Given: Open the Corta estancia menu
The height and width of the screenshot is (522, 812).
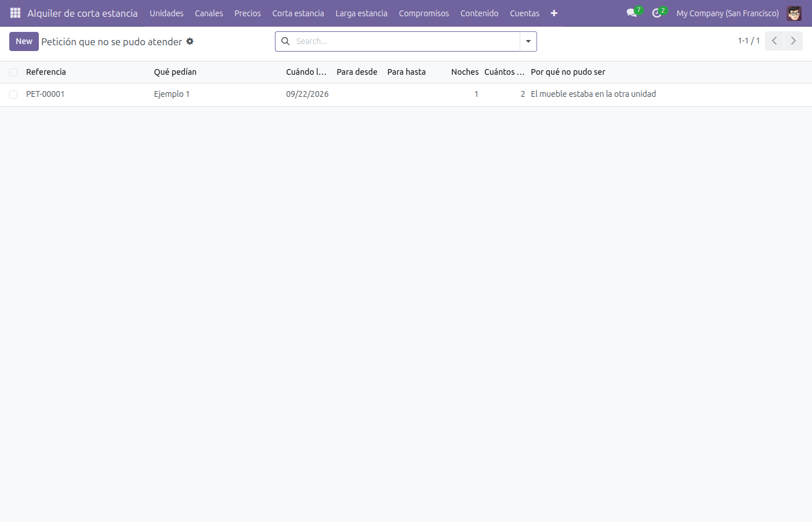Looking at the screenshot, I should click(298, 13).
